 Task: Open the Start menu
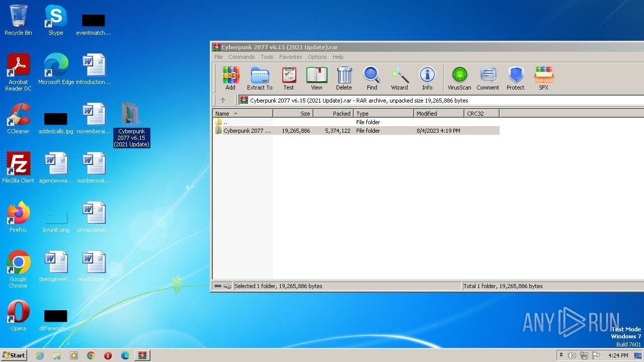pos(14,355)
